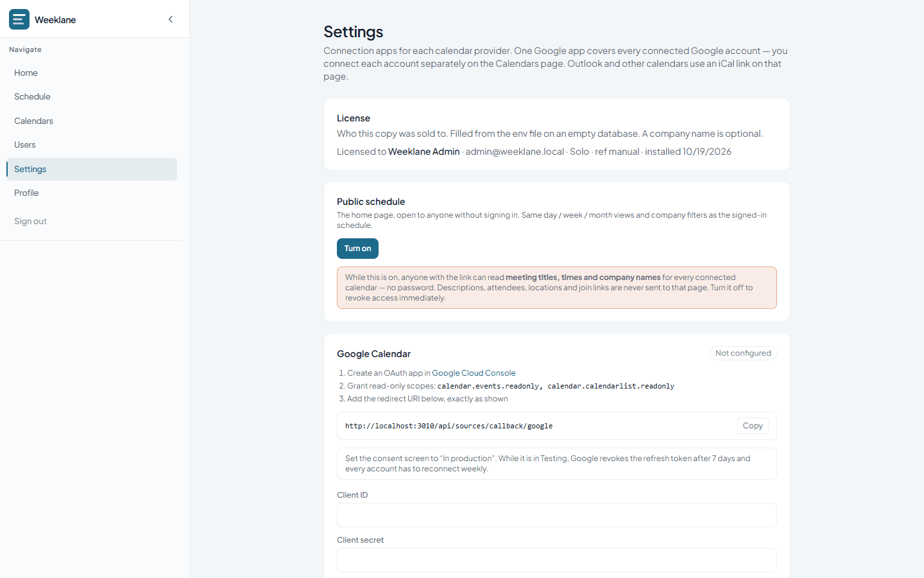Copy the Google redirect URI
The image size is (924, 578).
(x=753, y=426)
